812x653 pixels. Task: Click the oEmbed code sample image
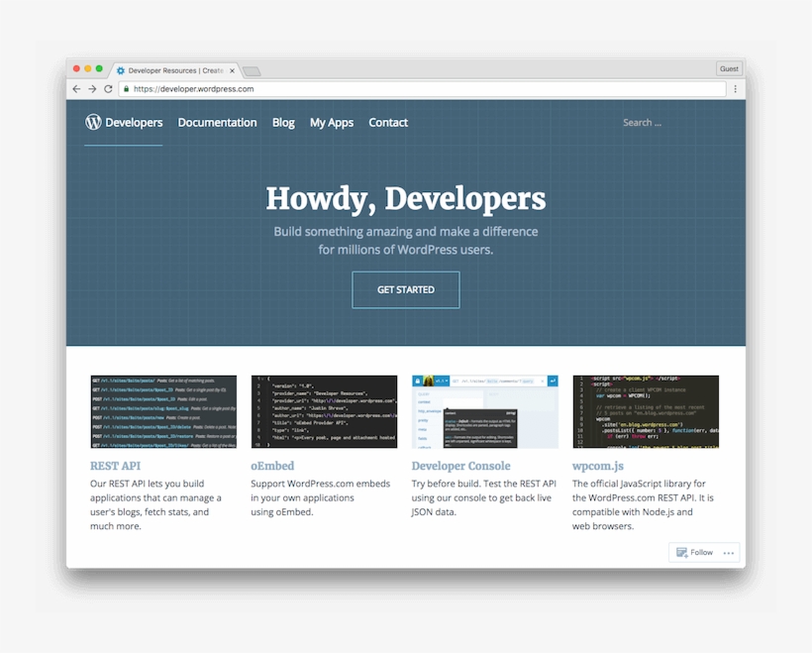coord(324,410)
